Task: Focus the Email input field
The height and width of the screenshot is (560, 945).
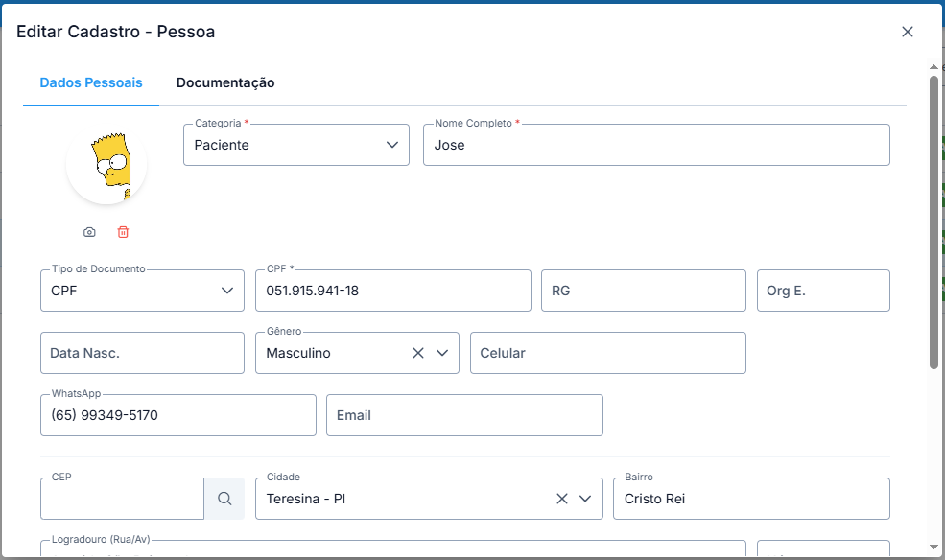Action: (464, 415)
